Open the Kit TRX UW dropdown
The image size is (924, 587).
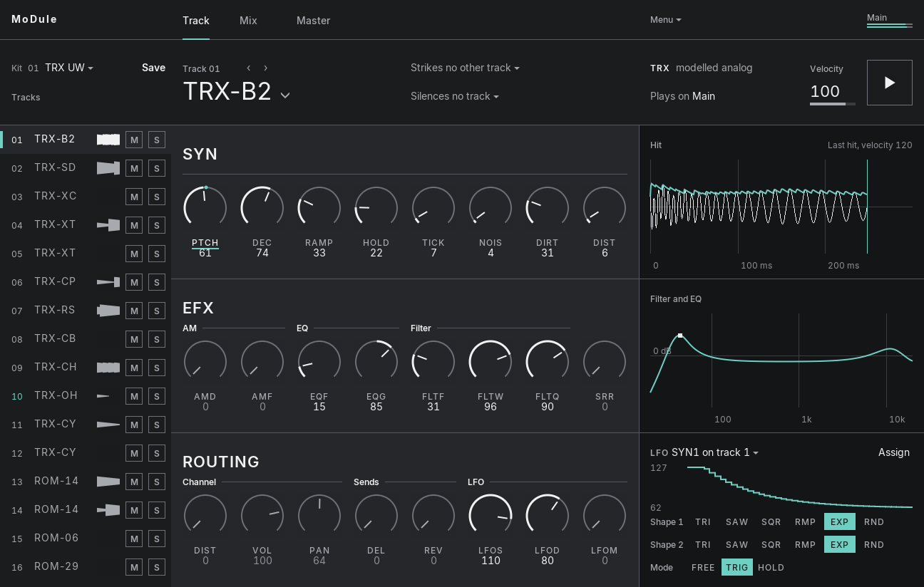(69, 68)
